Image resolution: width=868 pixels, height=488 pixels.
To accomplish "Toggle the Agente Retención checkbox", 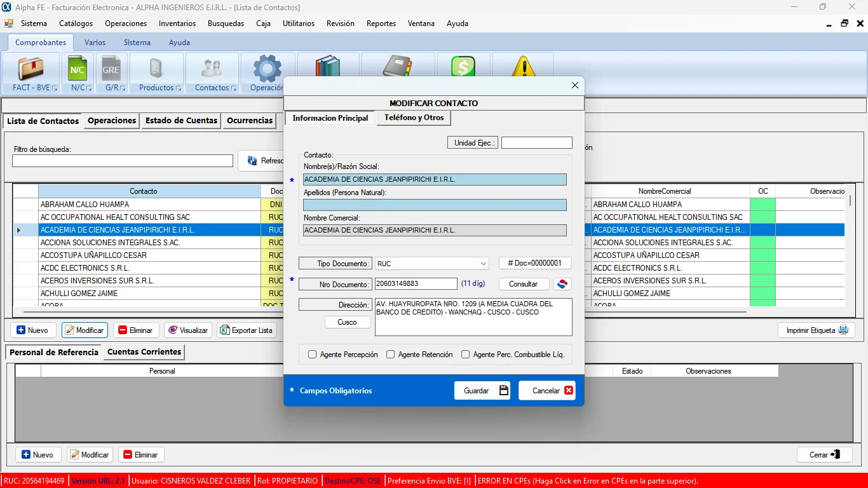I will [391, 355].
